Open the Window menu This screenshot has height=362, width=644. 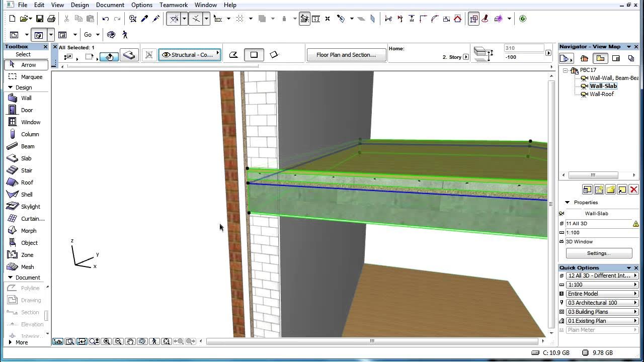click(206, 5)
